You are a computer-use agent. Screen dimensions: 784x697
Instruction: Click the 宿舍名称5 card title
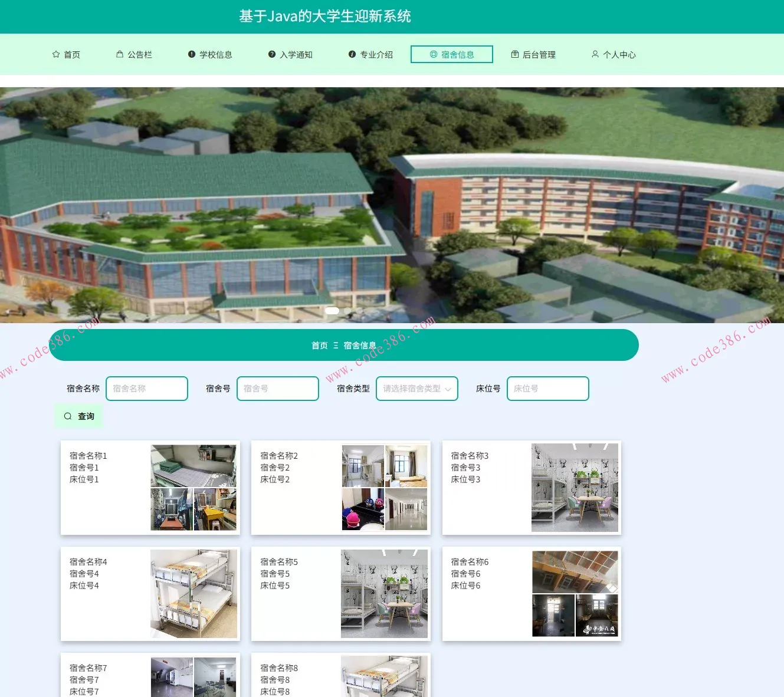pos(279,562)
